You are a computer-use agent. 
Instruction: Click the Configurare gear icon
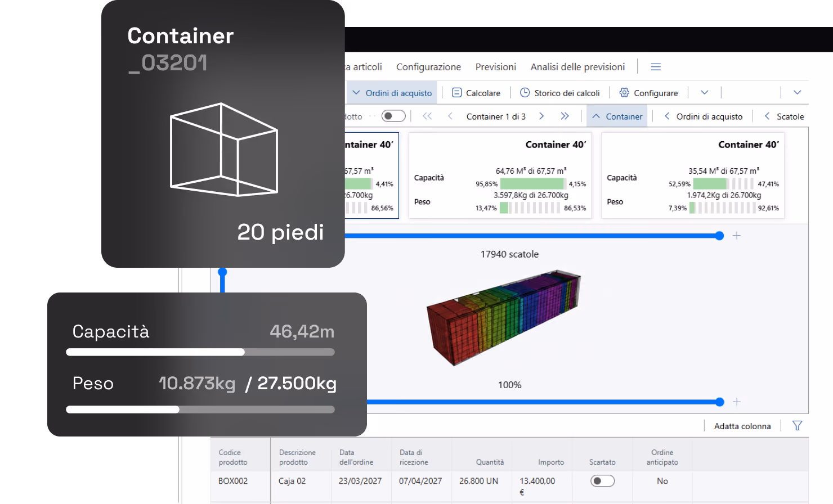click(x=624, y=93)
